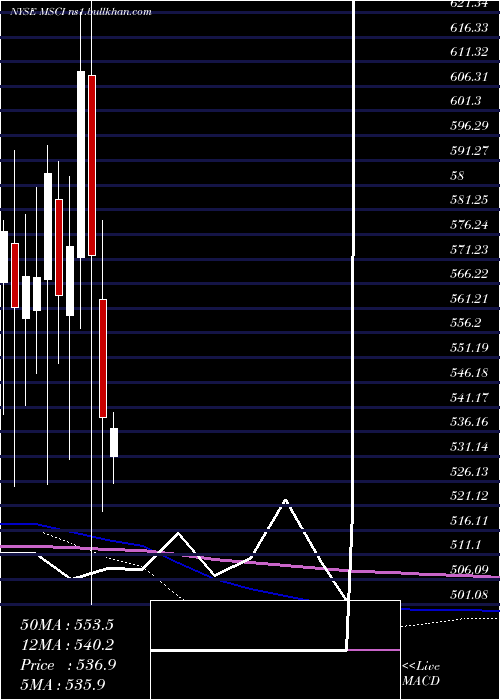
Task: Click the tallest white candlestick body
Action: 81,164
